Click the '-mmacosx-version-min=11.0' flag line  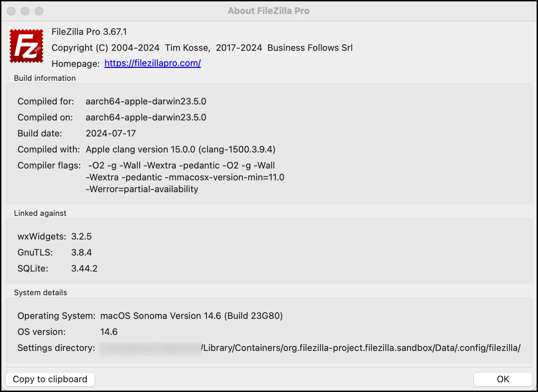(224, 177)
